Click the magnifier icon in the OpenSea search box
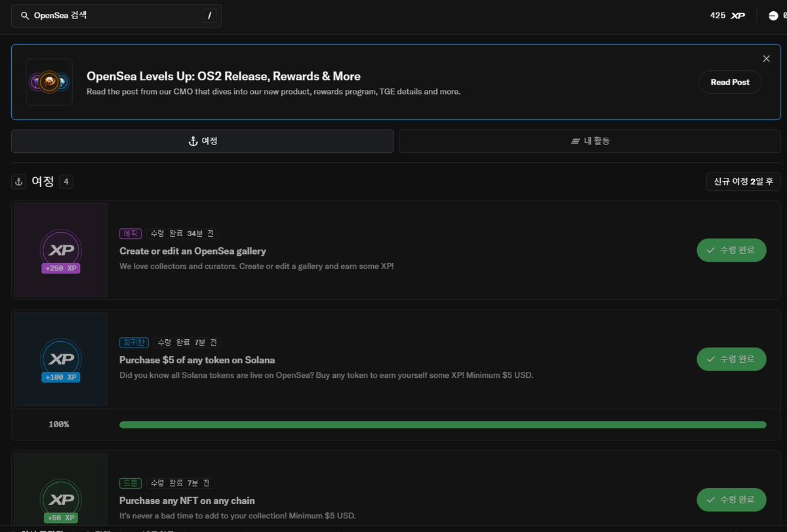 pos(25,16)
